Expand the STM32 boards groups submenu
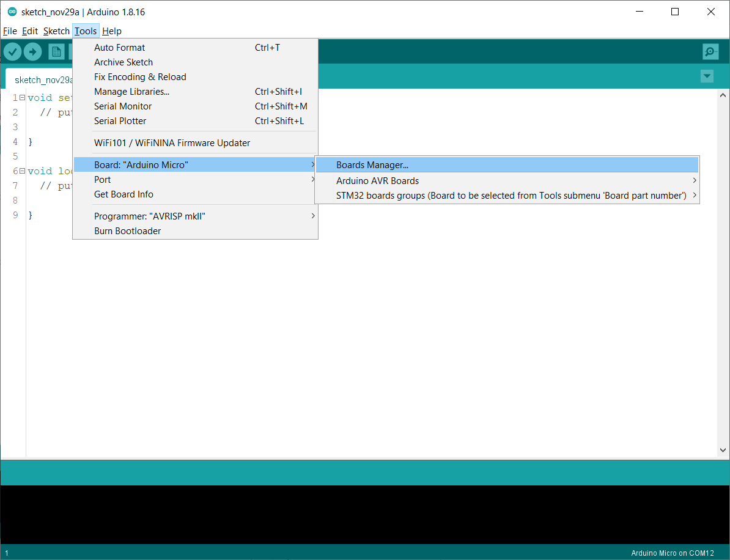 [x=507, y=196]
